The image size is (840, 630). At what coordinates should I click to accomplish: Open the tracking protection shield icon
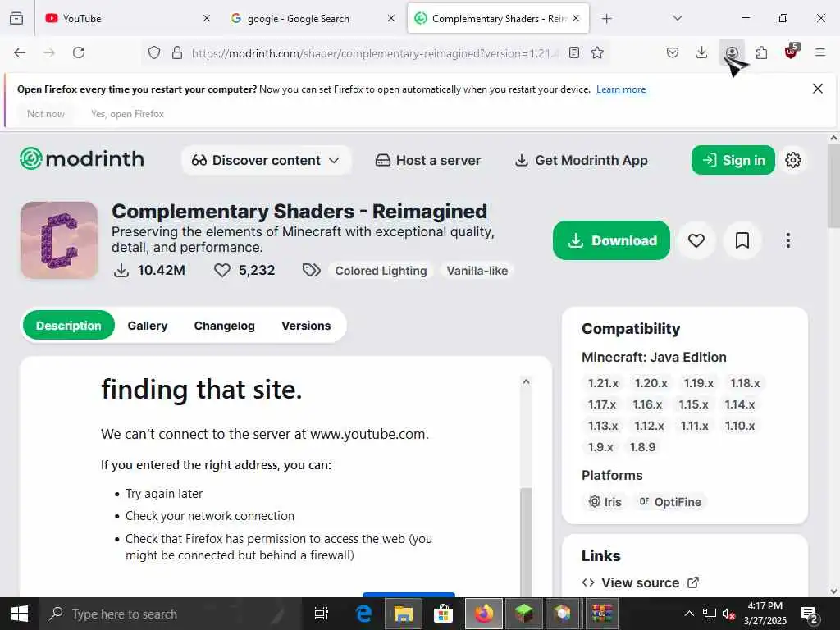pyautogui.click(x=154, y=52)
